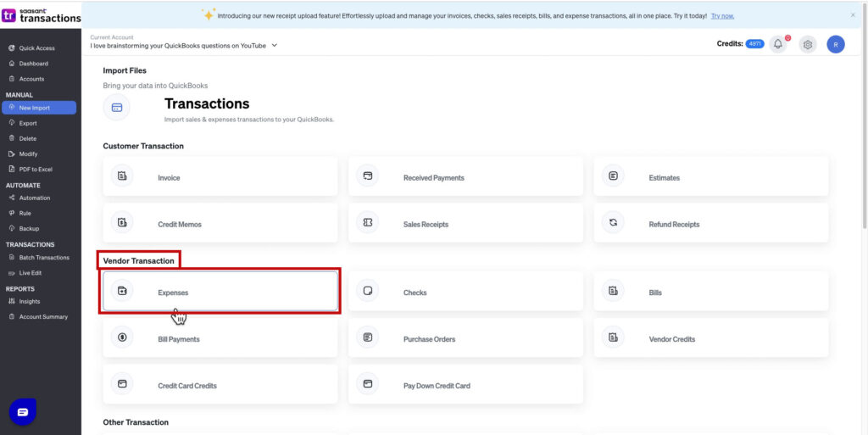Click the Invoice card icon

[x=122, y=176]
